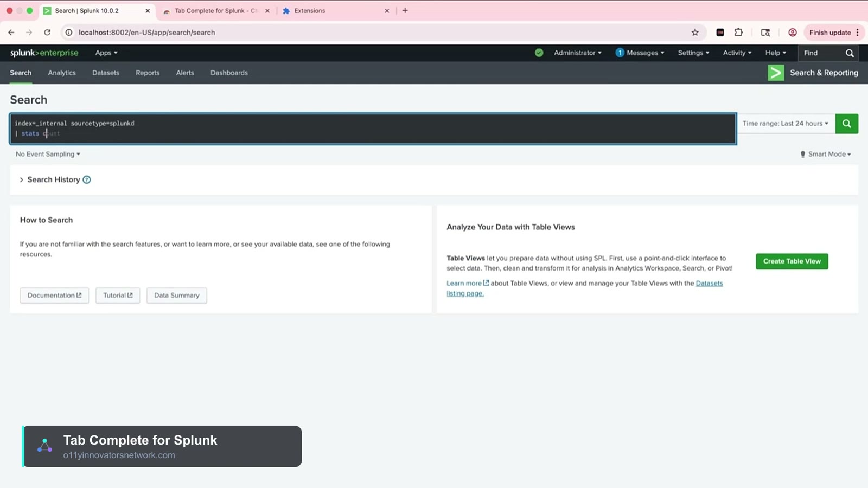Click the dark extension icon beside star
The image size is (868, 488).
(x=720, y=33)
